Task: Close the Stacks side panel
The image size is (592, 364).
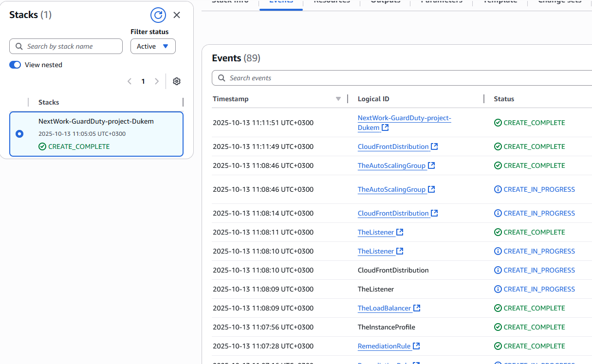Action: 177,15
